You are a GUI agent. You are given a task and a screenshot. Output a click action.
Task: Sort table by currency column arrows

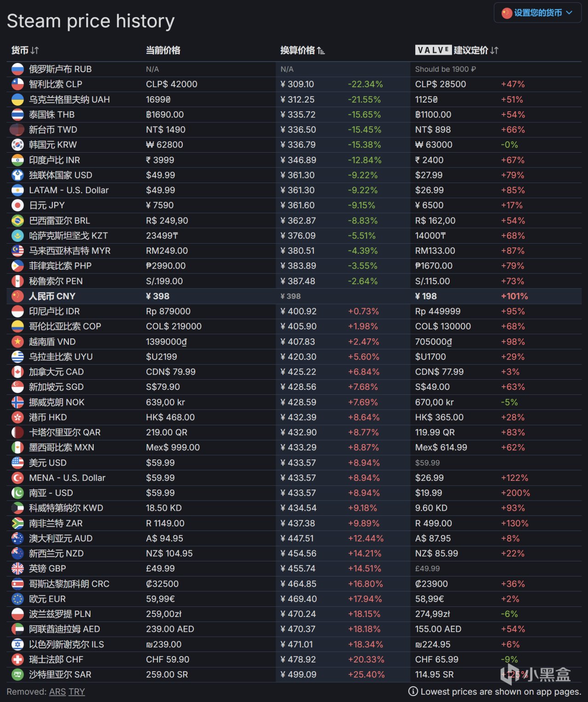click(35, 51)
